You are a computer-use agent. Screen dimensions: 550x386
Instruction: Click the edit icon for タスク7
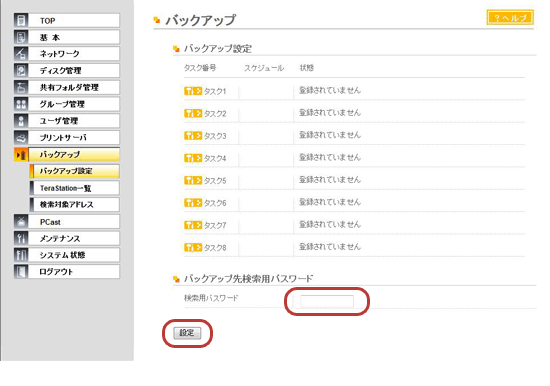pos(193,225)
